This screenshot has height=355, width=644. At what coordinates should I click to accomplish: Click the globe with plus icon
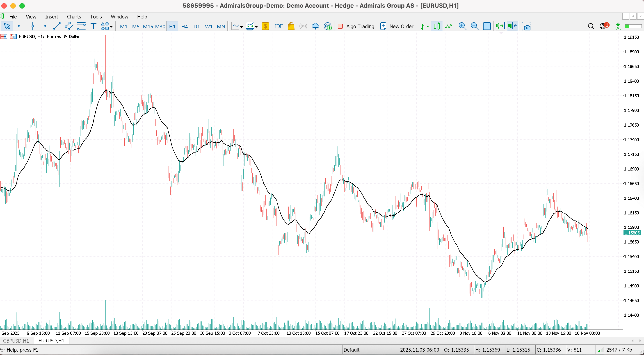tap(328, 26)
